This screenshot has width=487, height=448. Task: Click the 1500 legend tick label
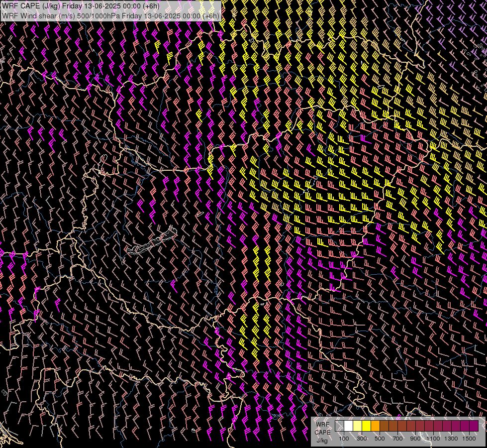(x=469, y=439)
